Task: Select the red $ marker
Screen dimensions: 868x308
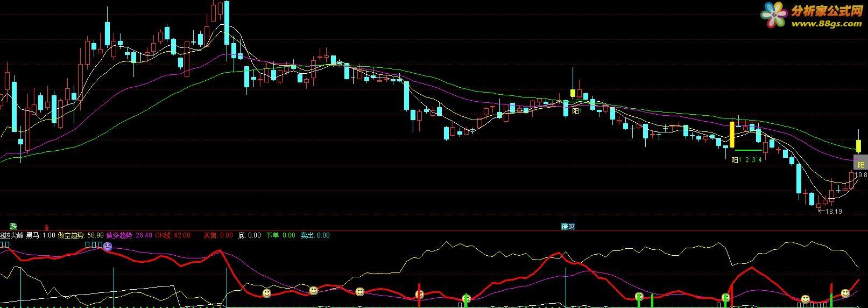Action: pyautogui.click(x=47, y=227)
